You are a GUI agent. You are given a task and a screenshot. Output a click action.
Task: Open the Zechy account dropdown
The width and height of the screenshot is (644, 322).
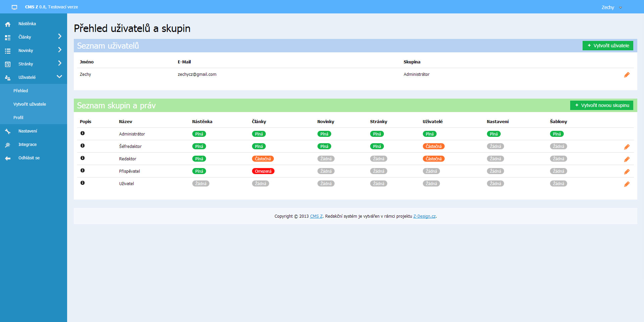click(x=611, y=7)
